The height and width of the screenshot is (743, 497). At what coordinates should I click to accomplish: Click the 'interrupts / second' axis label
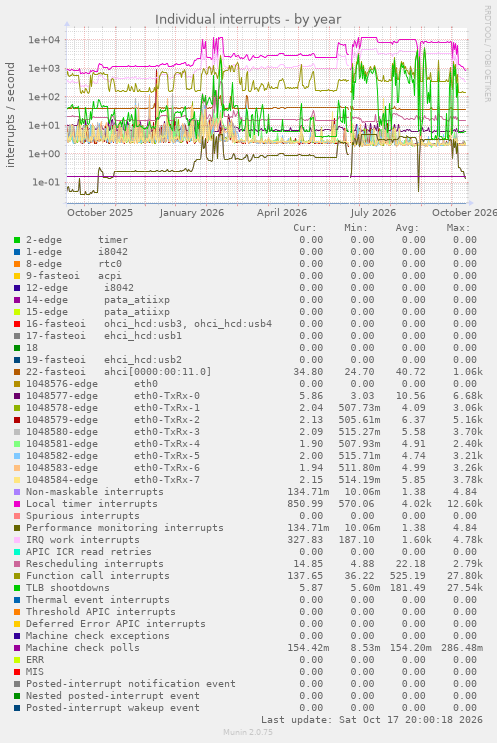click(10, 115)
